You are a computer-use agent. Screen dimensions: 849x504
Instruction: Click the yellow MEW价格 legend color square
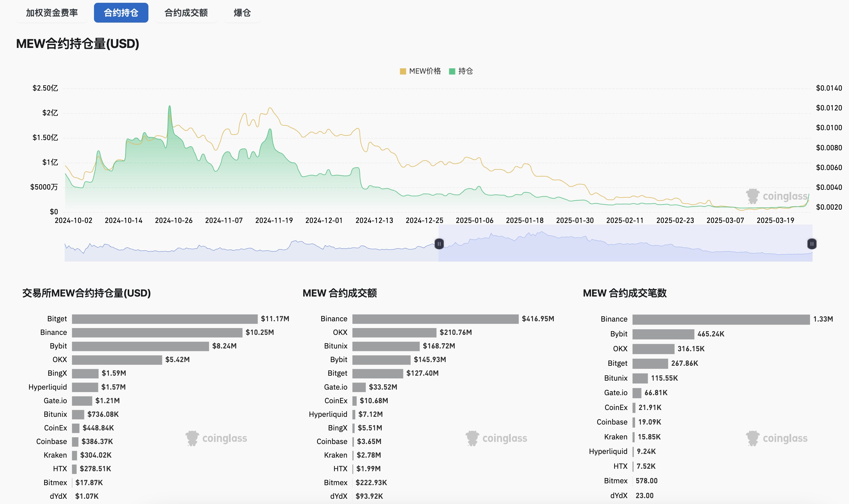point(403,71)
